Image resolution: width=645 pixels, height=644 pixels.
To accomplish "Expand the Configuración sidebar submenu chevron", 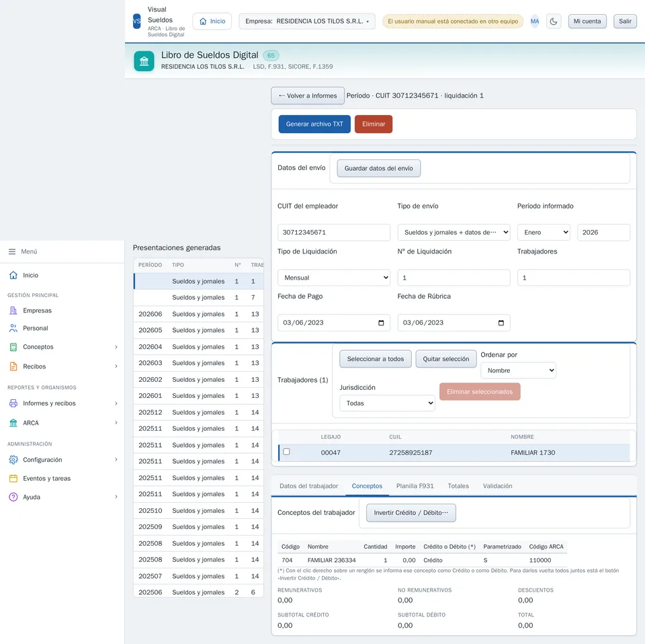I will 116,460.
